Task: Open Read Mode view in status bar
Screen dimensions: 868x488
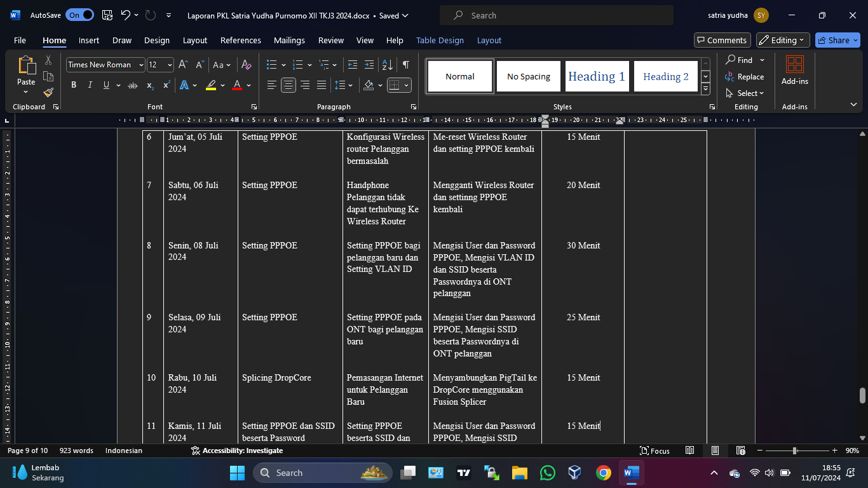Action: coord(689,451)
